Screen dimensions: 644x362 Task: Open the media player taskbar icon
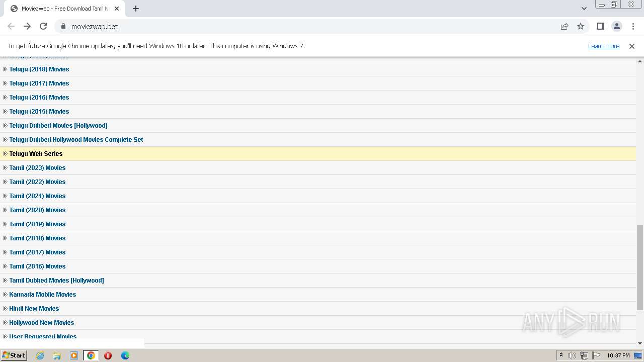click(x=74, y=355)
